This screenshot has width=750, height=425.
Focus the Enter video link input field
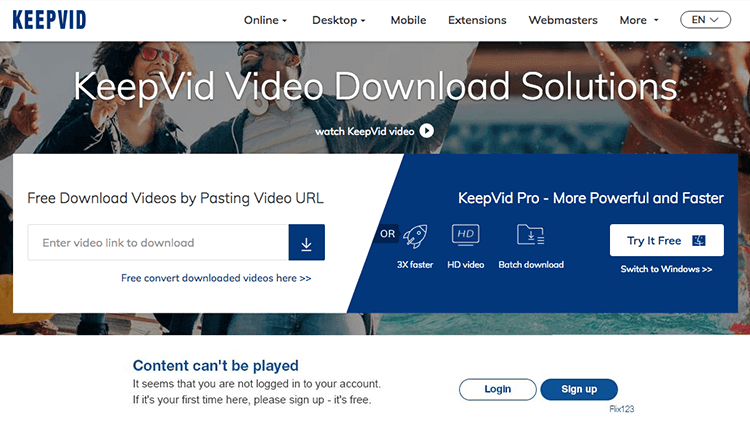coord(158,242)
